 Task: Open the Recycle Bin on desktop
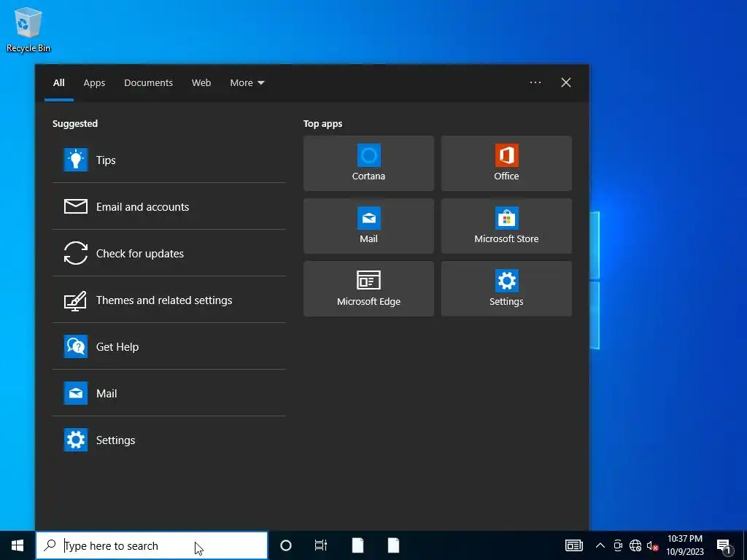(28, 29)
